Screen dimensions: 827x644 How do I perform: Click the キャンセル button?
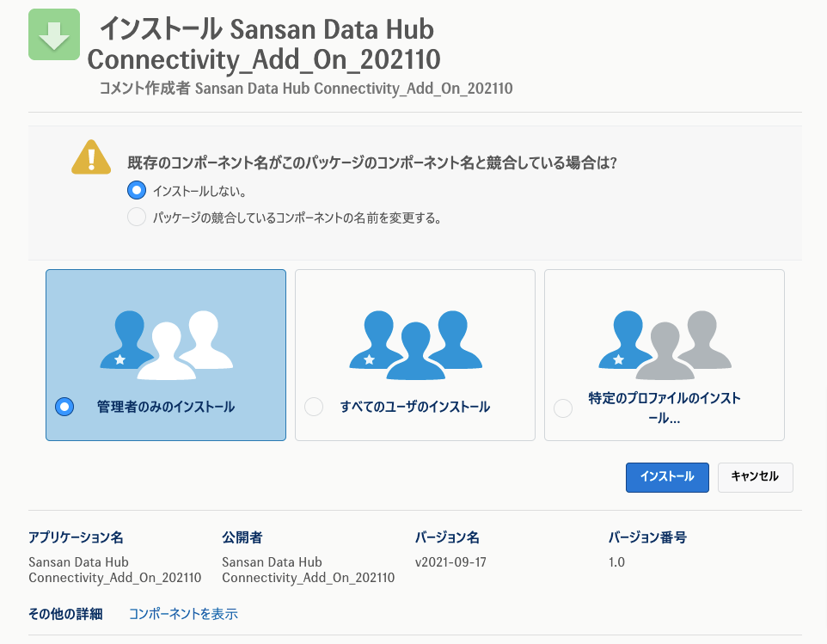pos(756,477)
